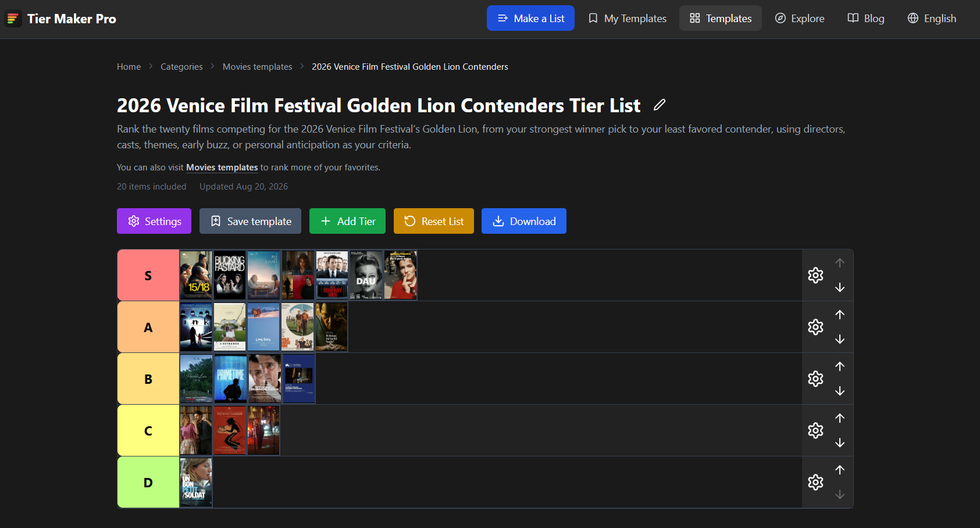
Task: Click the yellow C tier label
Action: pyautogui.click(x=148, y=430)
